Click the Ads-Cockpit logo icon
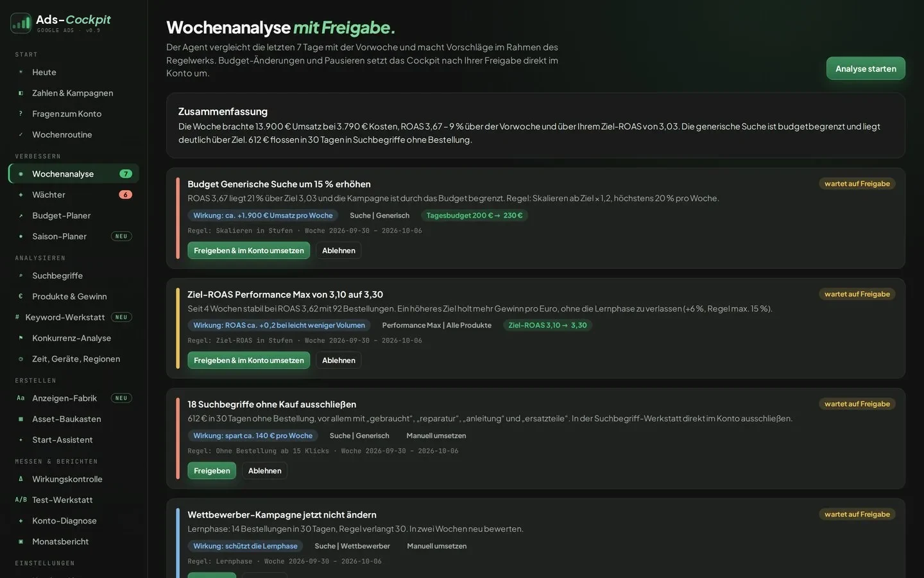This screenshot has width=924, height=578. pyautogui.click(x=21, y=23)
